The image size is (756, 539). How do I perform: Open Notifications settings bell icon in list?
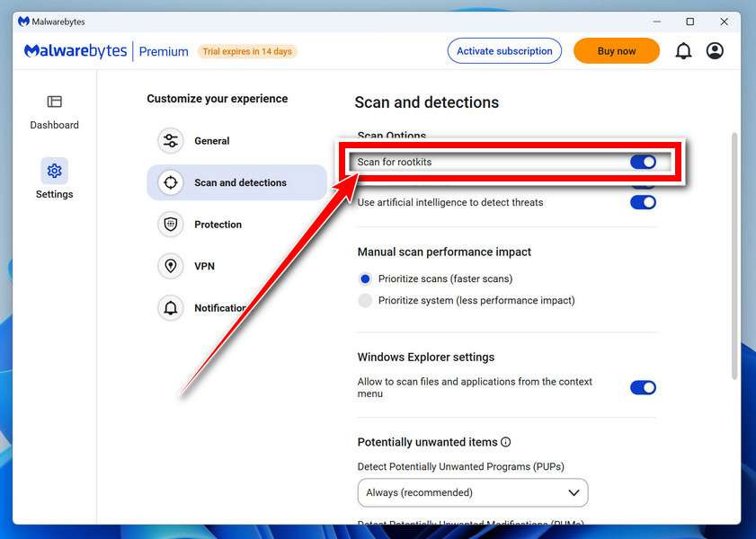click(171, 308)
